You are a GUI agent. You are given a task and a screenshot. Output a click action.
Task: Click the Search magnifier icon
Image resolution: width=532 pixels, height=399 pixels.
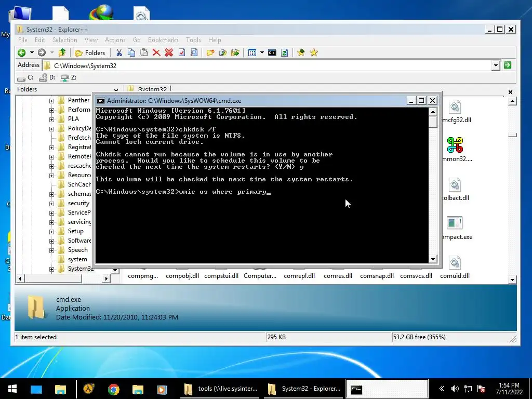(194, 52)
